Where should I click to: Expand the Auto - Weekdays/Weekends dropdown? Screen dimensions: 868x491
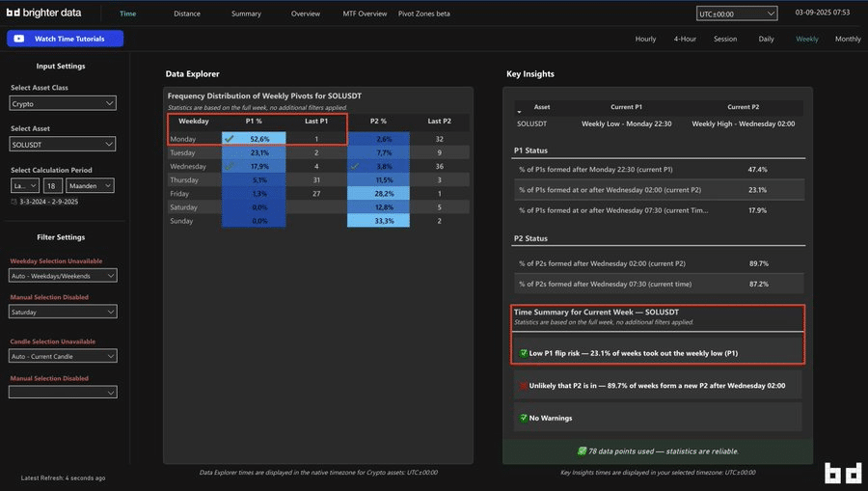pos(63,276)
